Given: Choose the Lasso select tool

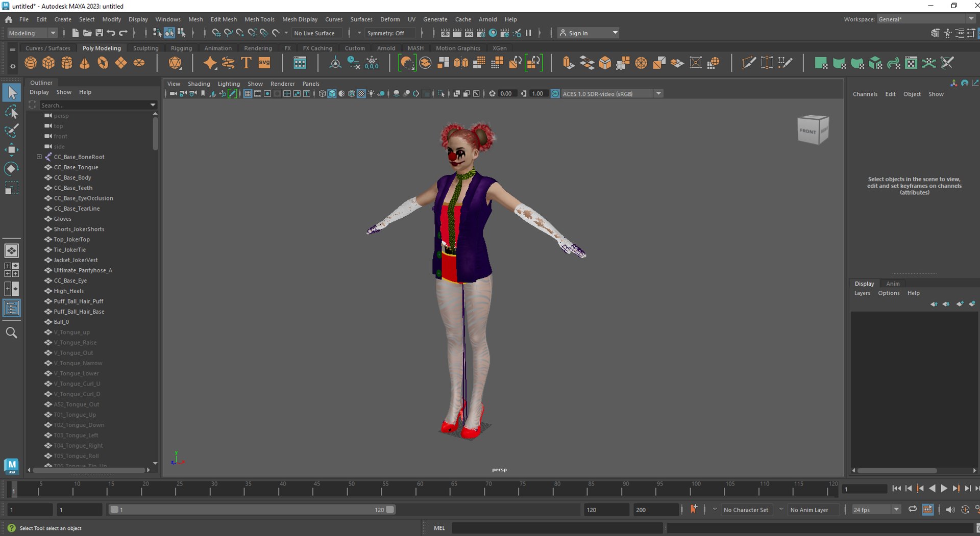Looking at the screenshot, I should [x=11, y=112].
